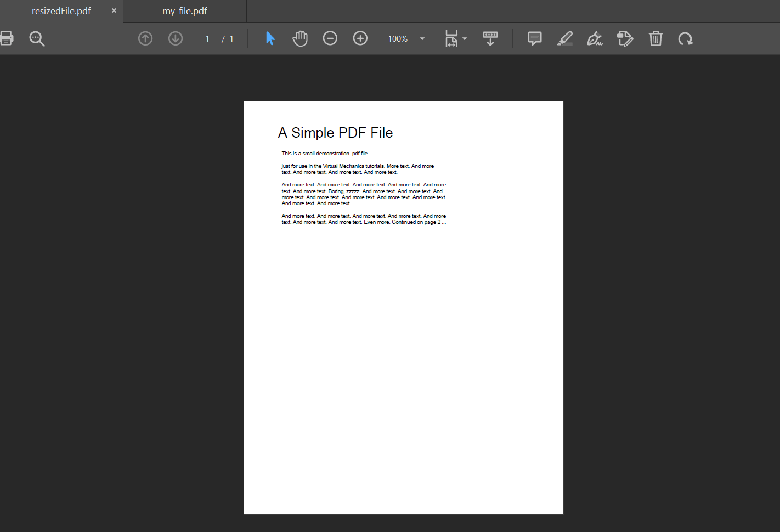The height and width of the screenshot is (532, 780).
Task: Select the highlighter tool
Action: (565, 38)
